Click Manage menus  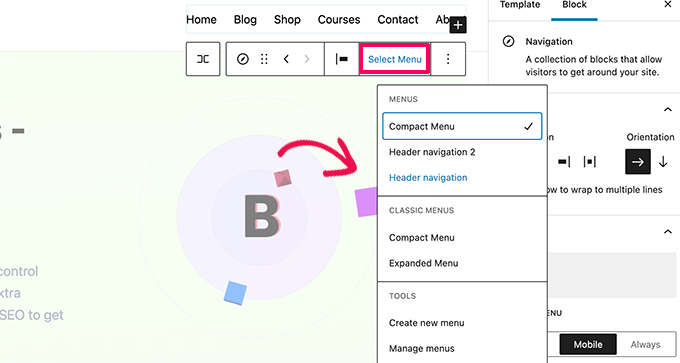422,348
